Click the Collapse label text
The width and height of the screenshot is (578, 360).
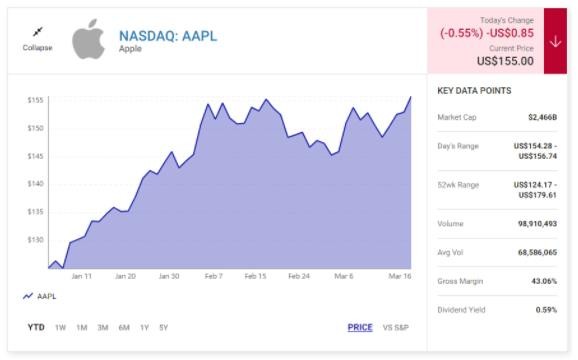point(37,48)
